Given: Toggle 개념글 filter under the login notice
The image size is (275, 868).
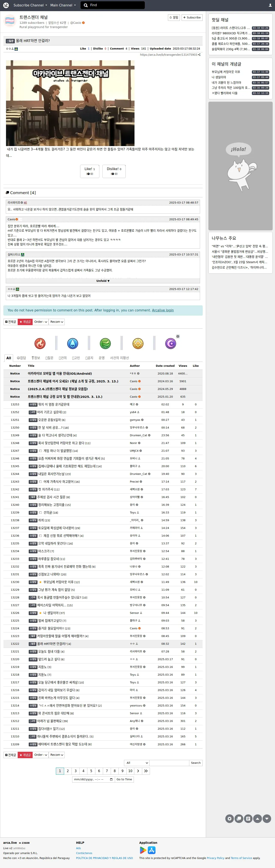Looking at the screenshot, I should pyautogui.click(x=25, y=322).
